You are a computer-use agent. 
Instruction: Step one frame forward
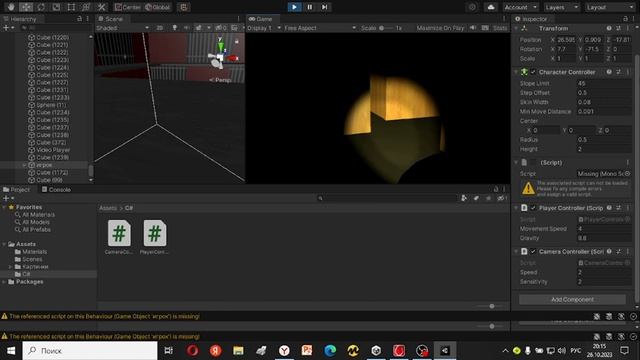tap(324, 7)
